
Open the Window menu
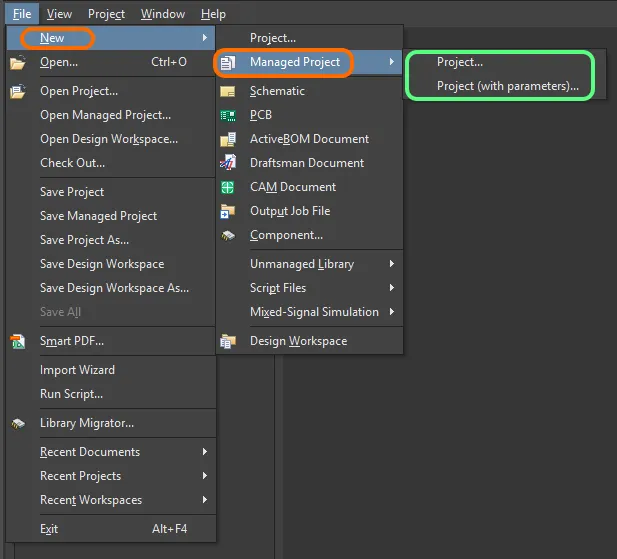point(162,14)
